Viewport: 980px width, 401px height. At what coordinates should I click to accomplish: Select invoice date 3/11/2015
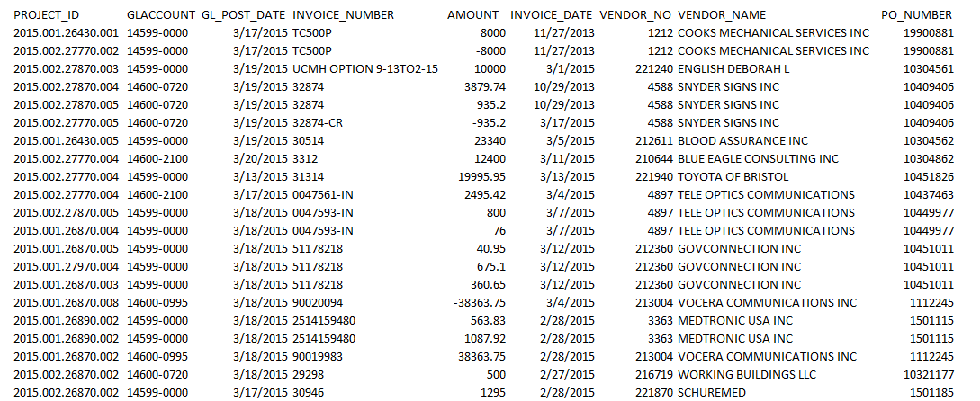[570, 158]
